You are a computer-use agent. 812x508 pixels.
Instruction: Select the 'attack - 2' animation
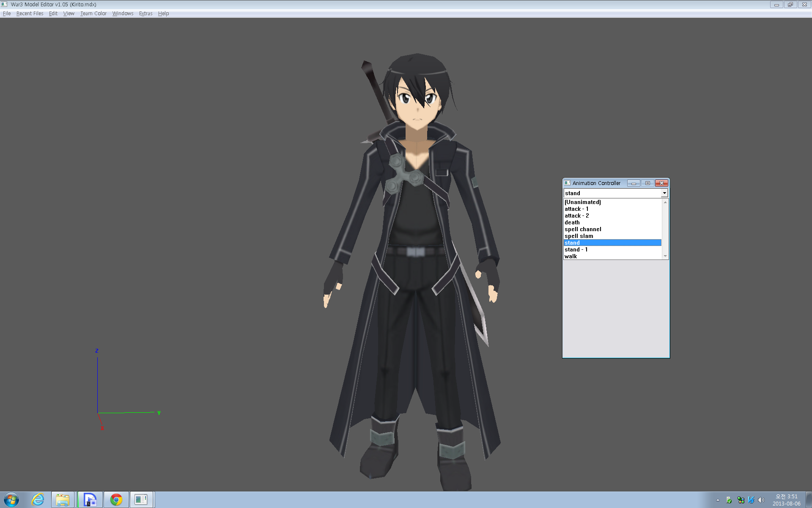[x=612, y=215]
